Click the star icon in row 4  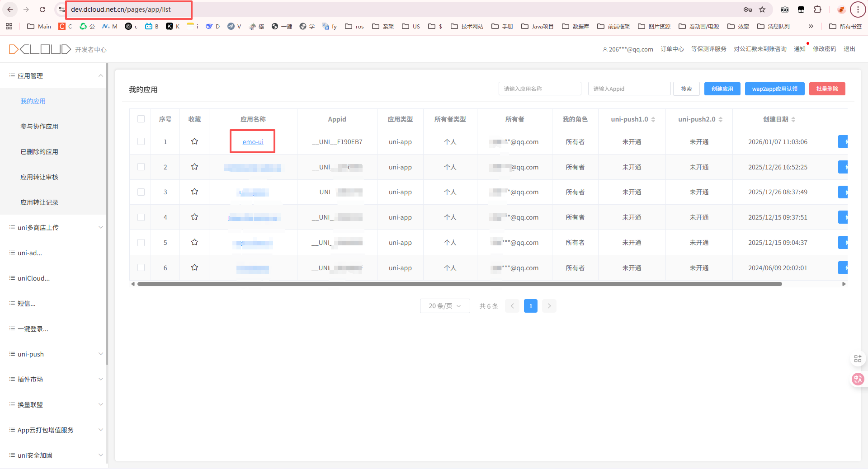point(194,217)
